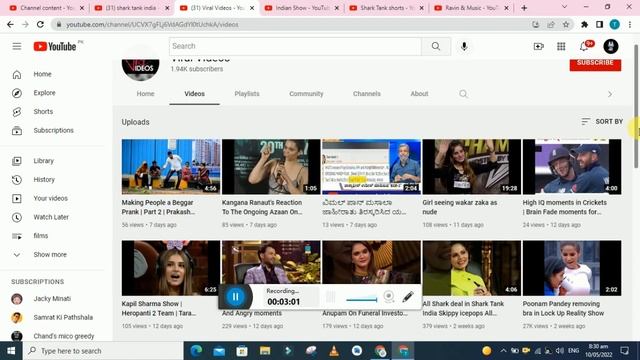The height and width of the screenshot is (360, 640).
Task: Open Poonam Pandey Lock Up thumbnail
Action: pos(572,268)
